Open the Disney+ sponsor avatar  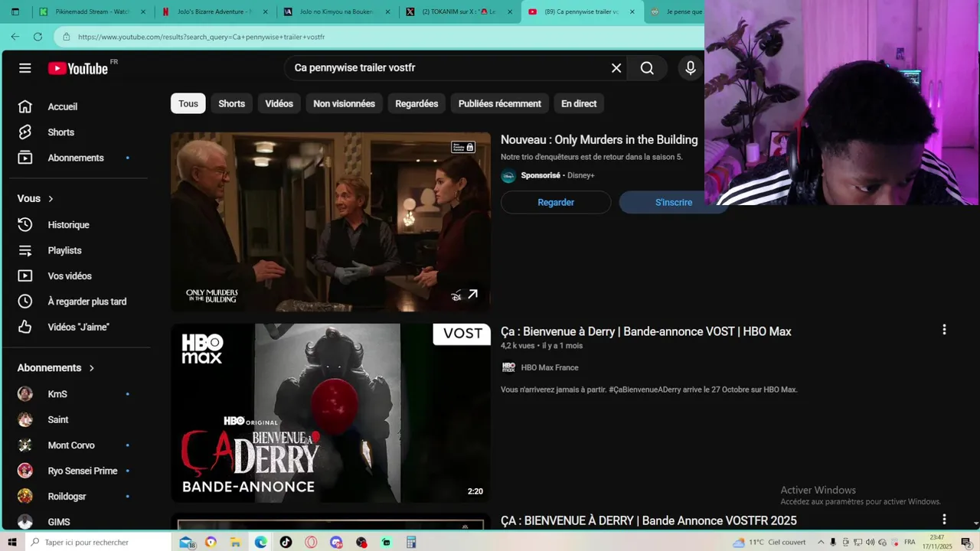508,175
